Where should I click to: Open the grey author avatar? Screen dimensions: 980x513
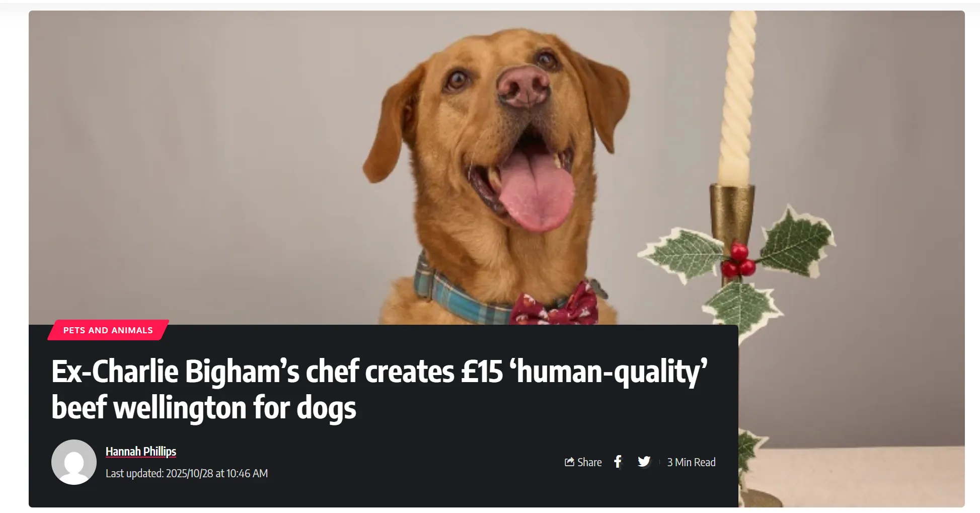(x=74, y=462)
